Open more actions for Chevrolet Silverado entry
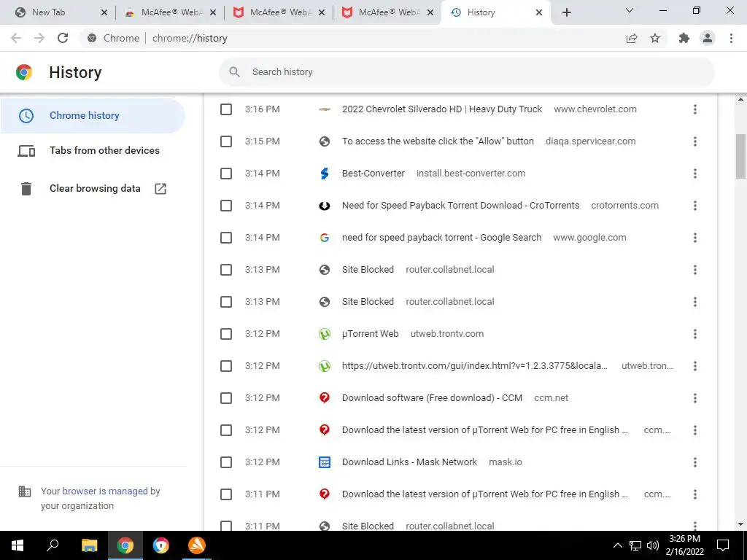The image size is (747, 560). tap(695, 109)
